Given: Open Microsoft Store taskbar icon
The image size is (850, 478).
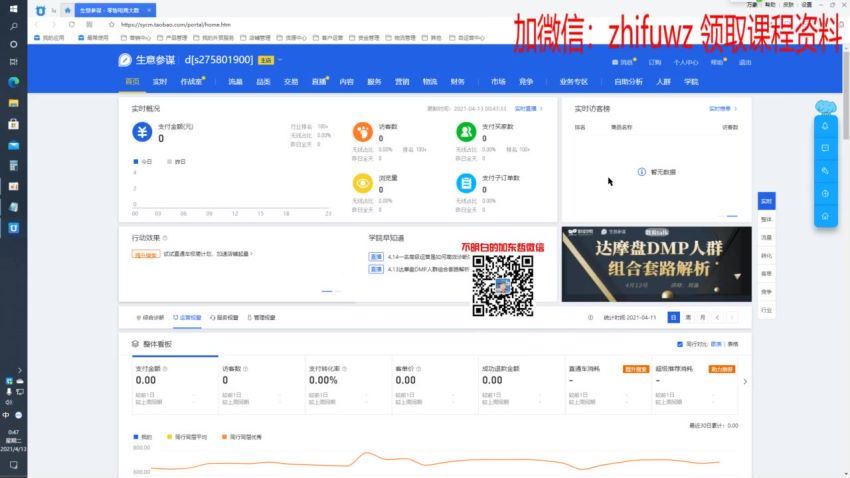Looking at the screenshot, I should [14, 124].
